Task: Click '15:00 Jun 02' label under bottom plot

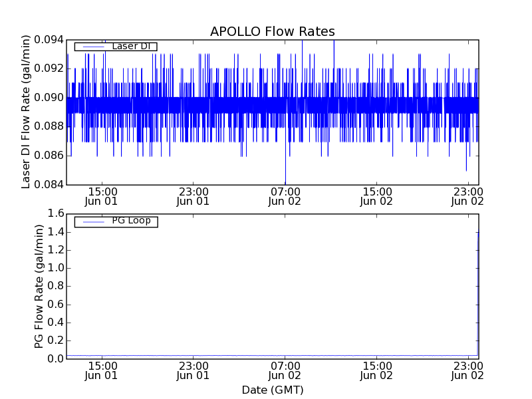Action: (376, 371)
